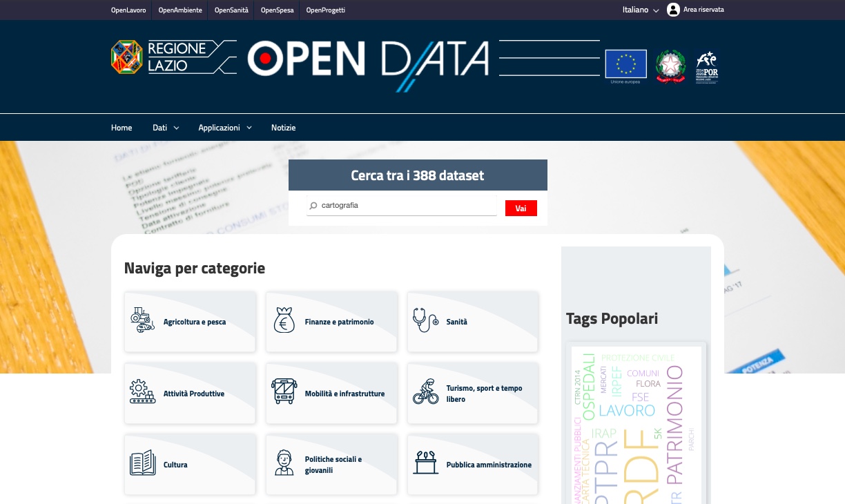Open the OpenLavoro top link
This screenshot has height=504, width=845.
tap(128, 10)
